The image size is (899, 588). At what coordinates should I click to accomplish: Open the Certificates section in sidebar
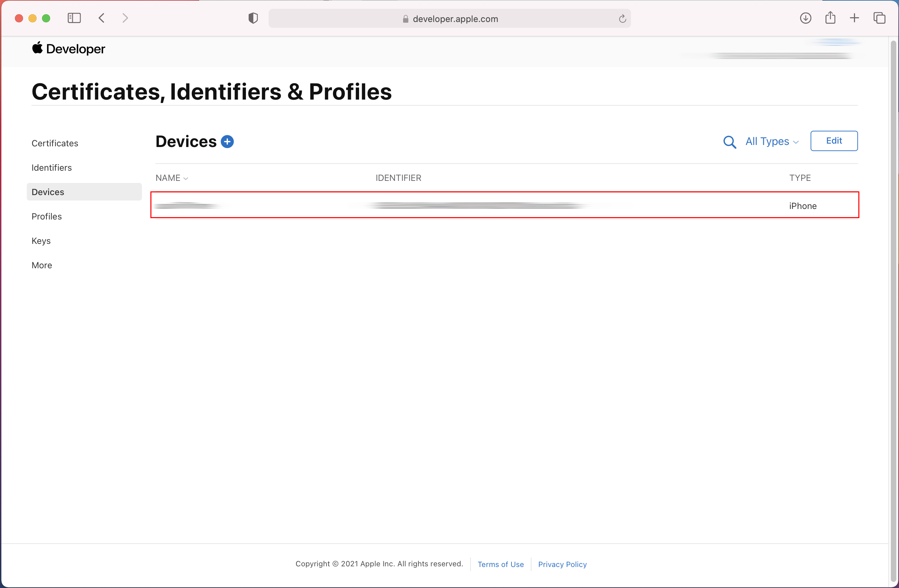(x=55, y=144)
